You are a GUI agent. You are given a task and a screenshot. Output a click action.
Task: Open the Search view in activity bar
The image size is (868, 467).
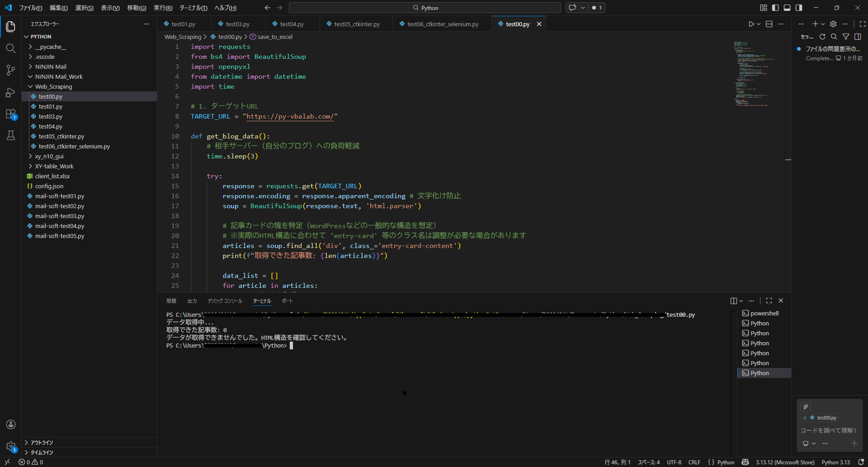tap(11, 48)
